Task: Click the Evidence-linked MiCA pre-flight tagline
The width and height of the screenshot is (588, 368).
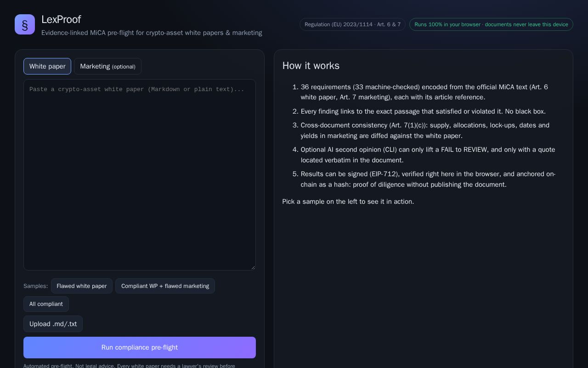Action: click(x=152, y=33)
